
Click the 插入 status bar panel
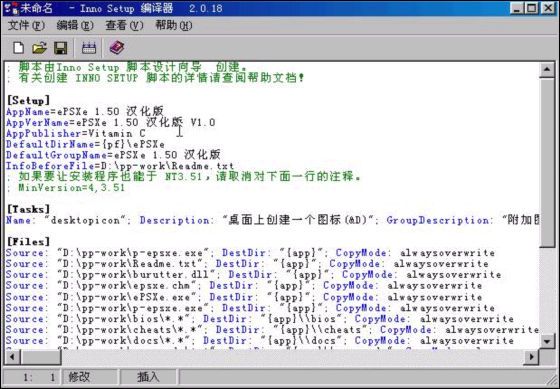point(148,377)
